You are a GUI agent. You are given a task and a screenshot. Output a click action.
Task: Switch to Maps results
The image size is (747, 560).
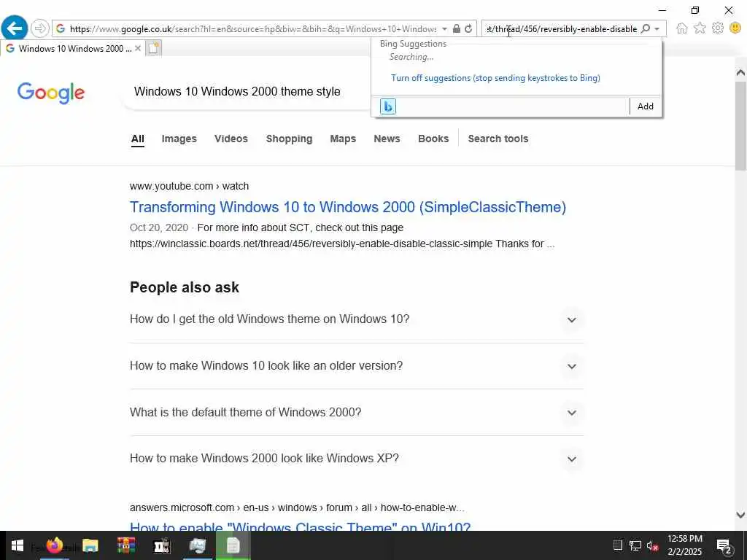pyautogui.click(x=343, y=139)
